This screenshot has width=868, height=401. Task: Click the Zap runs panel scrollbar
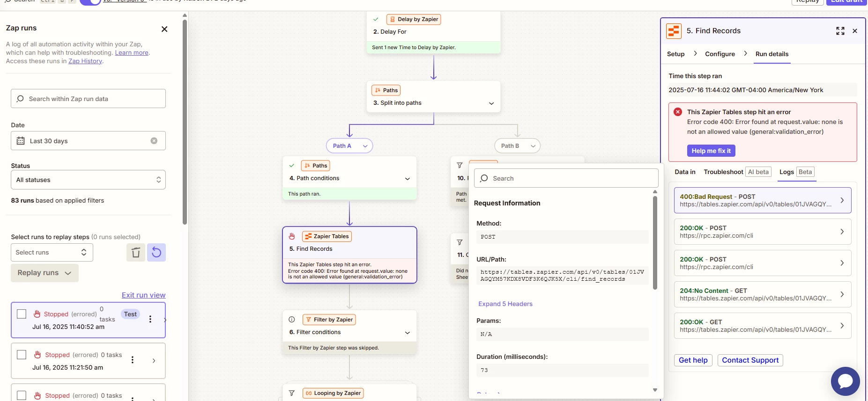tap(185, 122)
